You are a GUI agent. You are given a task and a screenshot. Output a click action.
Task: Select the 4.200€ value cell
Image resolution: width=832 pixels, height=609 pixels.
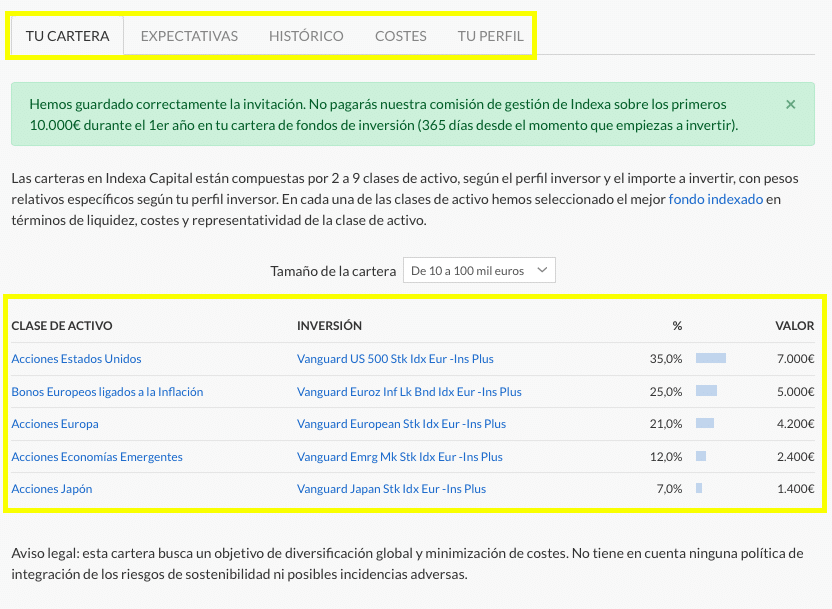coord(795,424)
